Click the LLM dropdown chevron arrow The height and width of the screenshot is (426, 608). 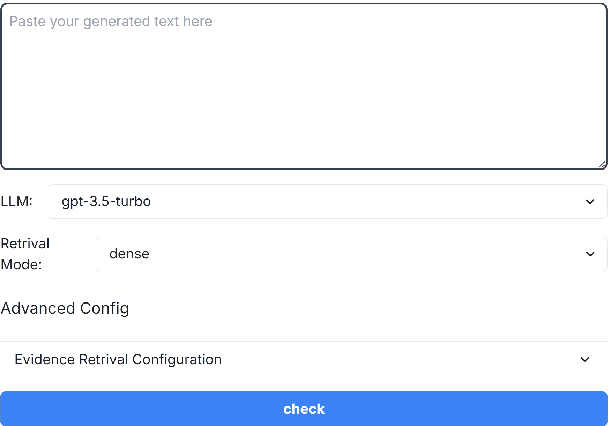pyautogui.click(x=589, y=202)
